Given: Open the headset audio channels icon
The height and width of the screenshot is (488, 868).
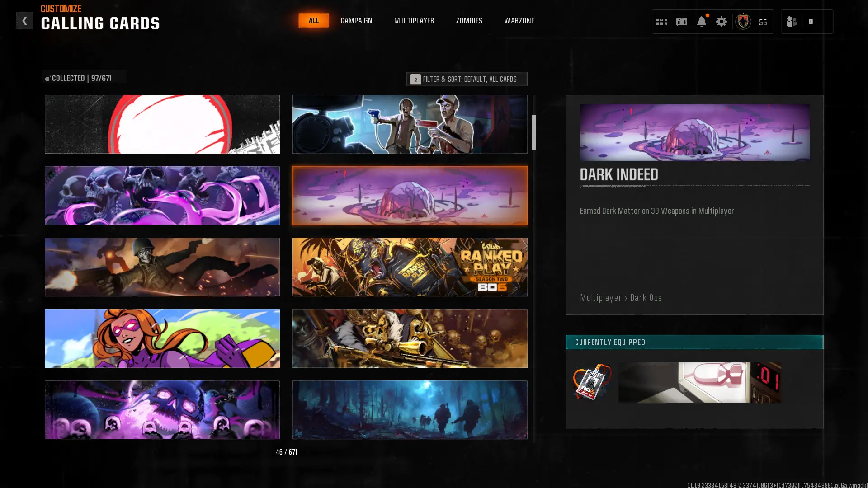Looking at the screenshot, I should coord(681,22).
